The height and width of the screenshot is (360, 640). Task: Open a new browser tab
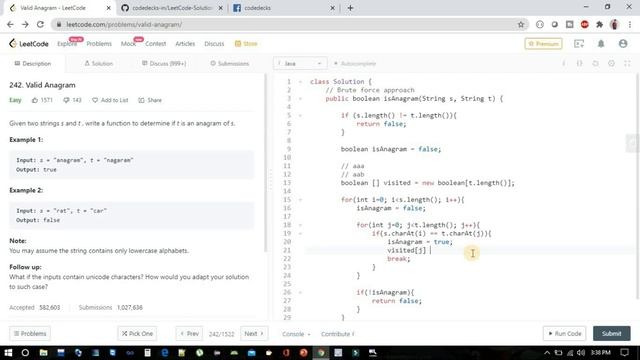tap(350, 8)
